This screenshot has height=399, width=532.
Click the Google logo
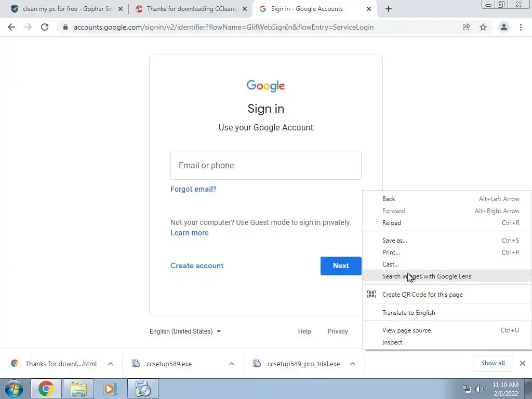(x=265, y=86)
